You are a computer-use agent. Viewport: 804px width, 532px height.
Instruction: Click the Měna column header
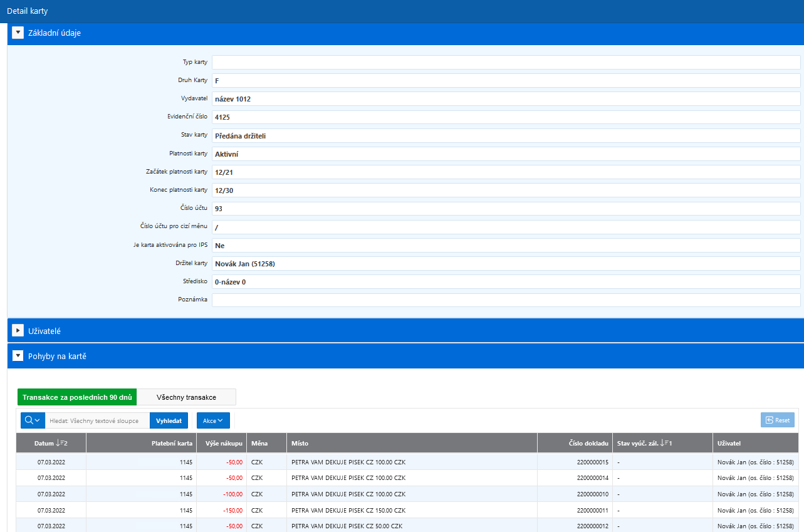pos(266,443)
